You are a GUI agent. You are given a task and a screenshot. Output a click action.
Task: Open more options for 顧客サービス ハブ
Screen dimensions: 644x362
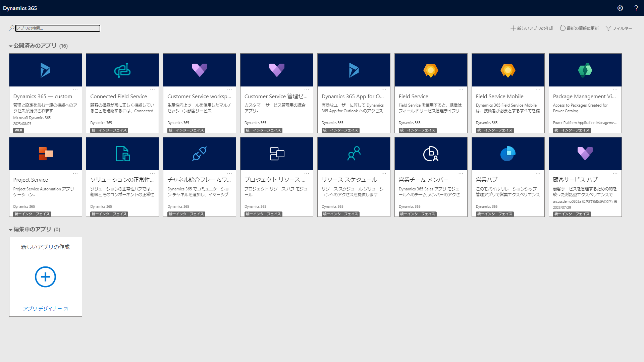615,173
